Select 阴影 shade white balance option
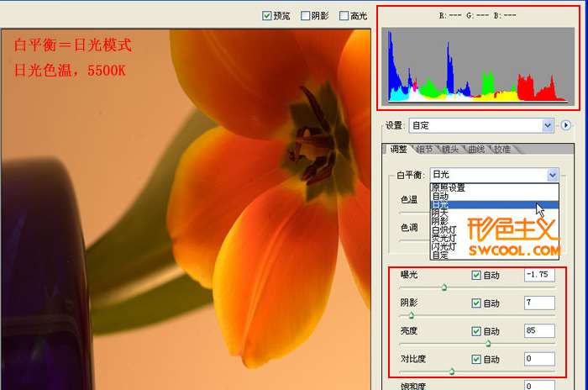The width and height of the screenshot is (588, 390). click(x=440, y=221)
